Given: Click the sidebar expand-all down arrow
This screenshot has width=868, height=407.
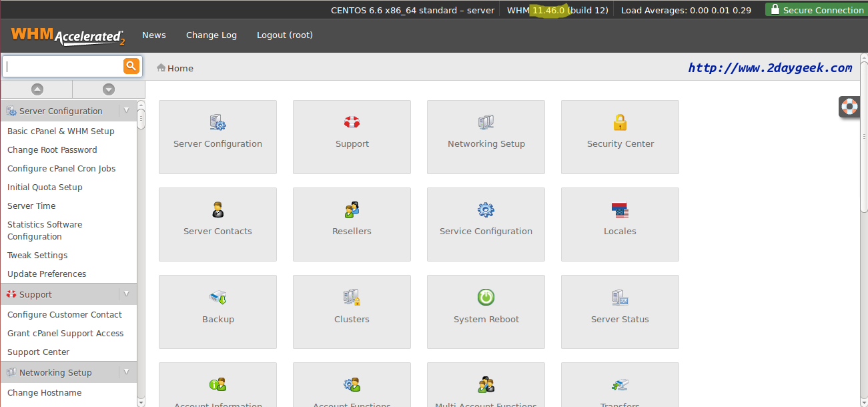Looking at the screenshot, I should click(108, 89).
